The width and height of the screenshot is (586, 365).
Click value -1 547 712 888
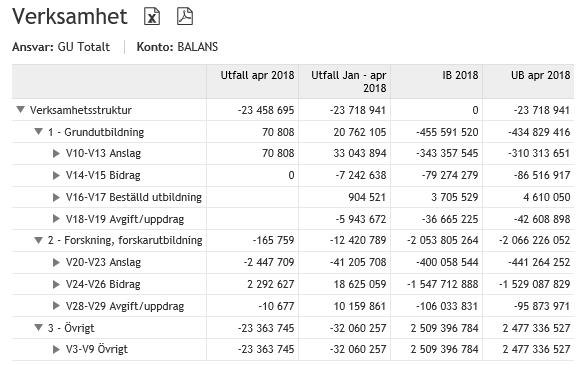[443, 284]
